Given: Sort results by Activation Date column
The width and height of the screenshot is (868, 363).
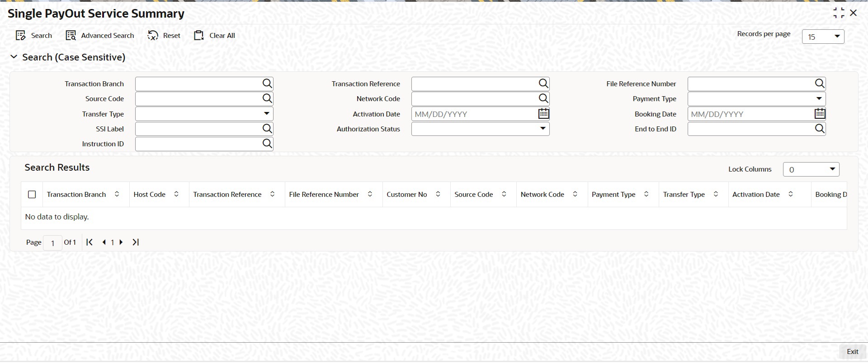Looking at the screenshot, I should click(x=791, y=194).
